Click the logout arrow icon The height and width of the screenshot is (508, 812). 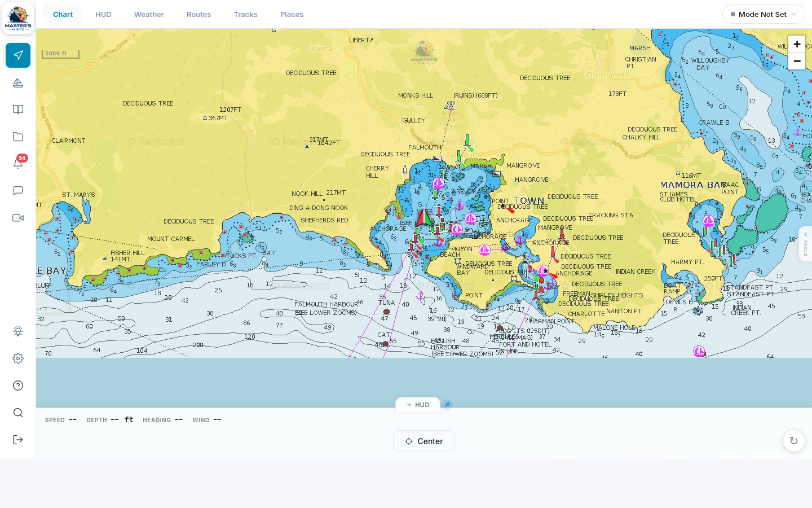coord(18,440)
